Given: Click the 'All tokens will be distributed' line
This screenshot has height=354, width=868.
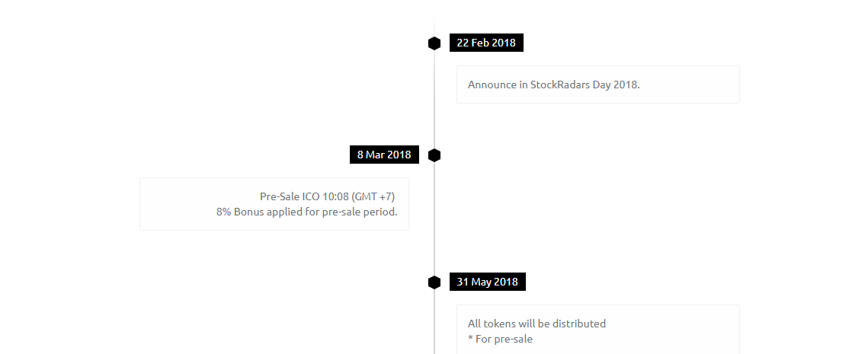Looking at the screenshot, I should 536,323.
